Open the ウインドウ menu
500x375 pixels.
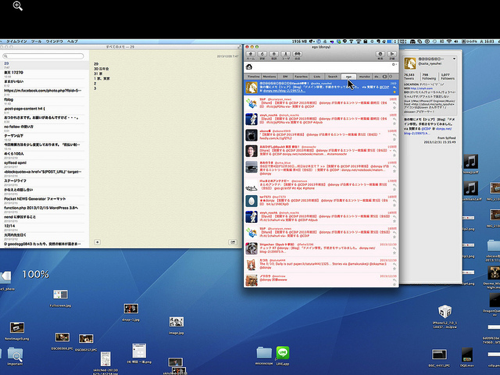click(x=54, y=42)
